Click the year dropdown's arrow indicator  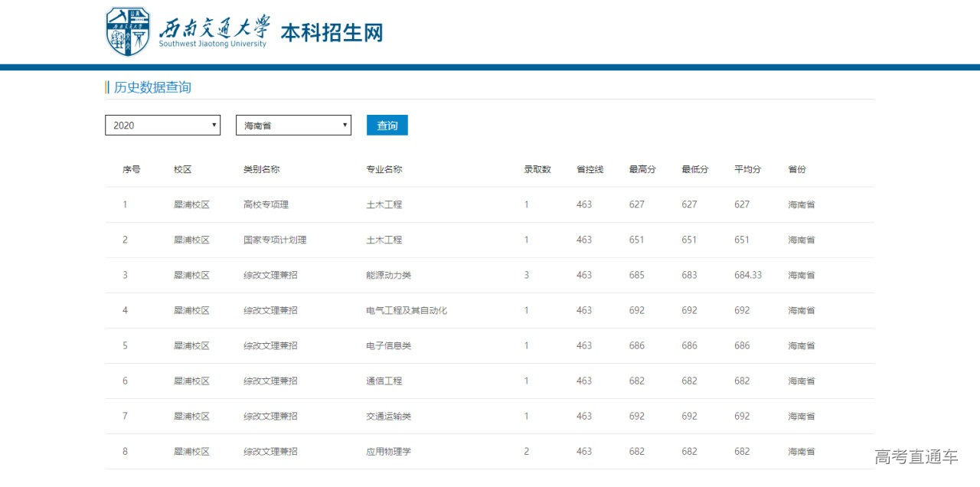tap(214, 125)
